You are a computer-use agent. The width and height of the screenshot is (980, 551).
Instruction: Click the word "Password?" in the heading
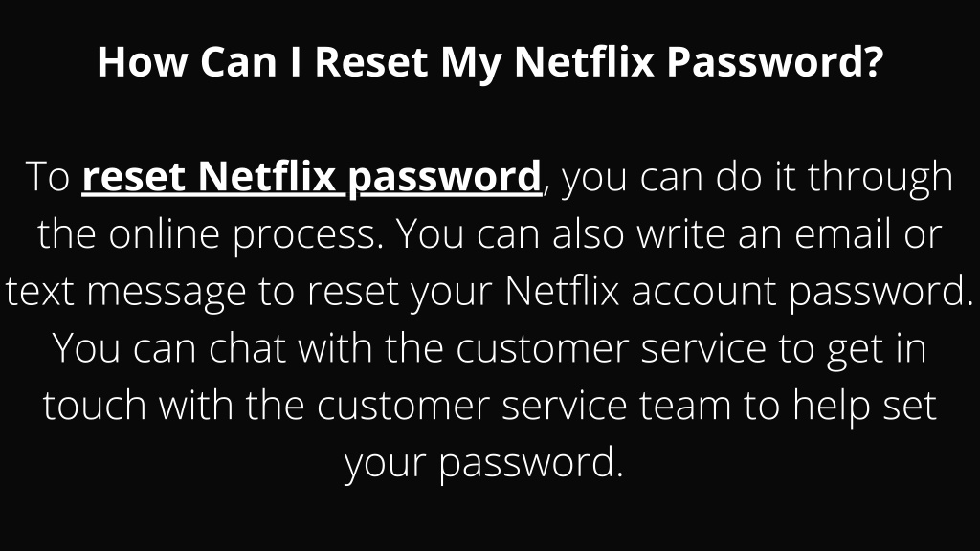point(775,61)
